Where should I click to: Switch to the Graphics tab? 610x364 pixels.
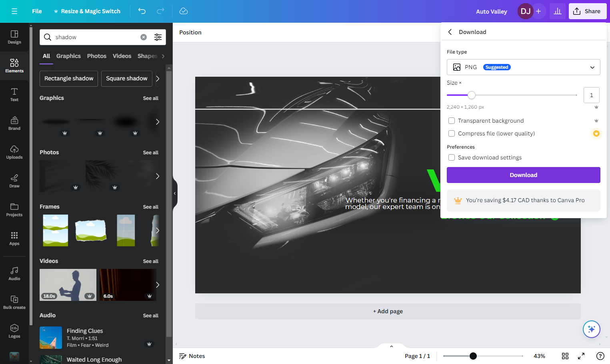click(x=68, y=56)
